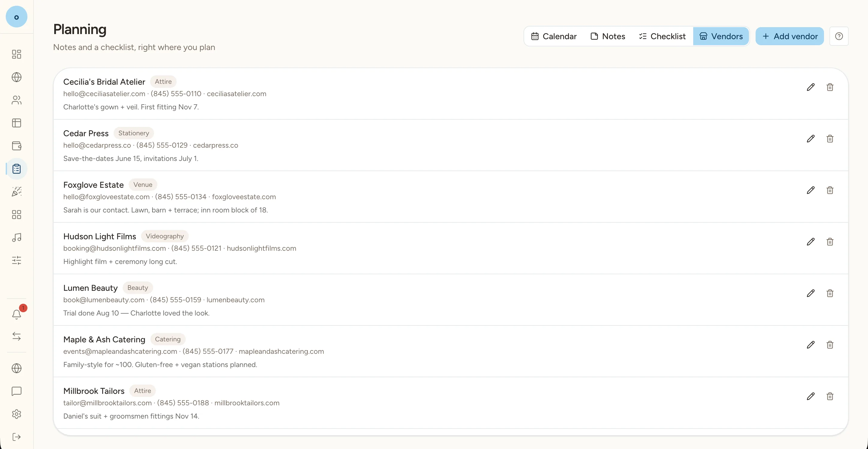Open the chat message icon in sidebar
The image size is (868, 449).
[x=17, y=391]
